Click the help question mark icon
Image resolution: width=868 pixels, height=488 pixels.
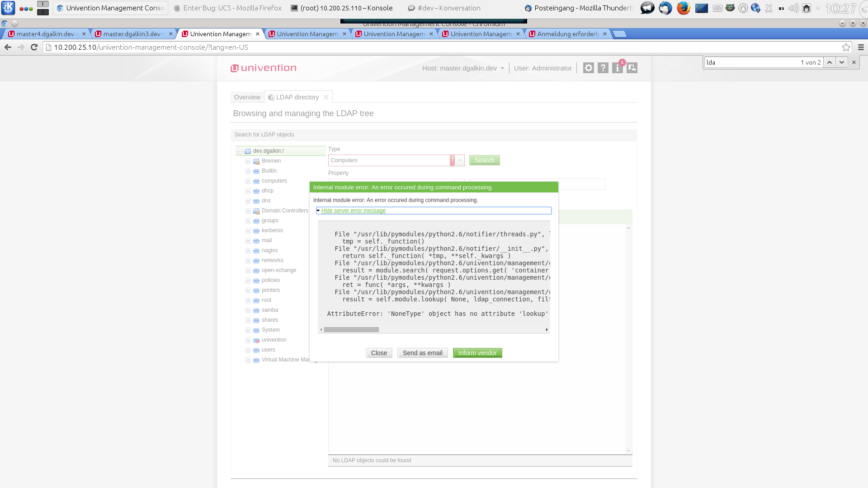603,68
